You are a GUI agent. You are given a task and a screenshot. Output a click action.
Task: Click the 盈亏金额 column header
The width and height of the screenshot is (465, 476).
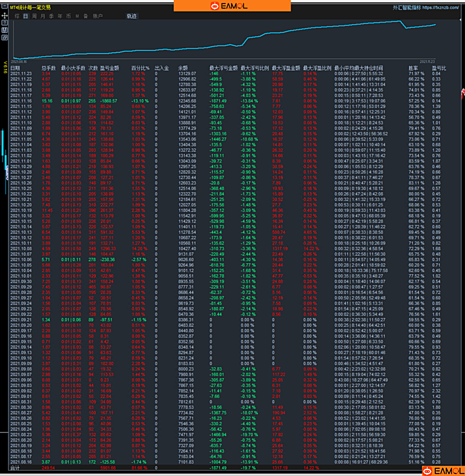coord(109,68)
